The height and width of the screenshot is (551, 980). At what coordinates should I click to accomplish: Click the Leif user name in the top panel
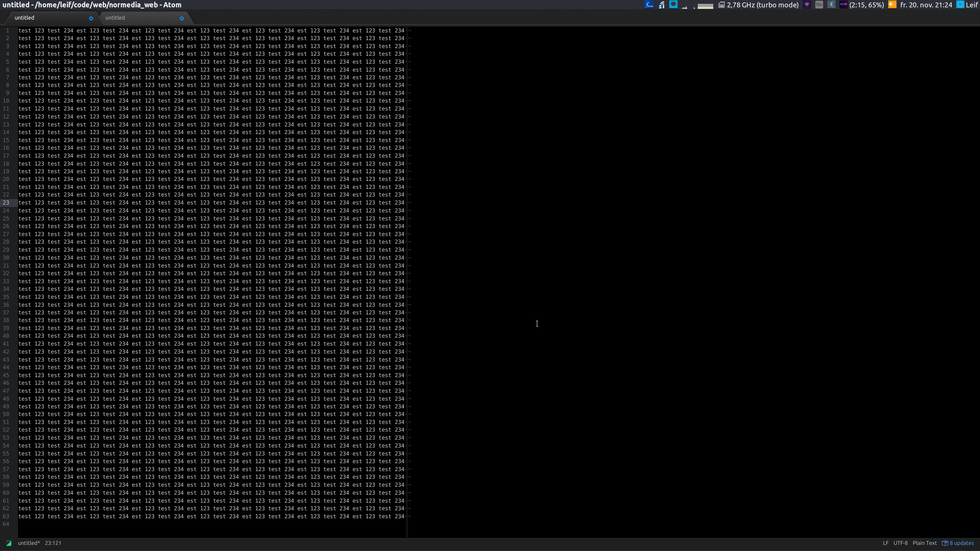(x=972, y=5)
